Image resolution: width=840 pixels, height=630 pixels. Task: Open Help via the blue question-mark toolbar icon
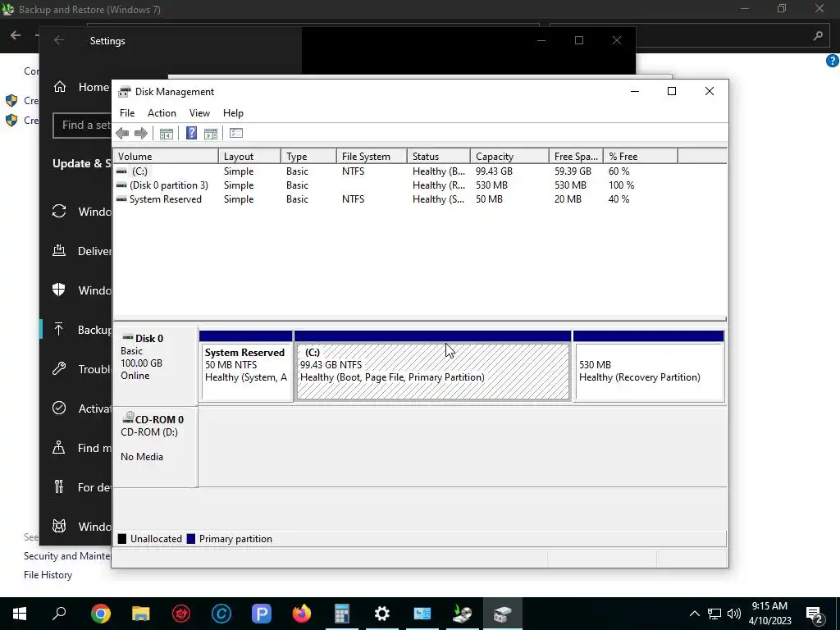(191, 133)
